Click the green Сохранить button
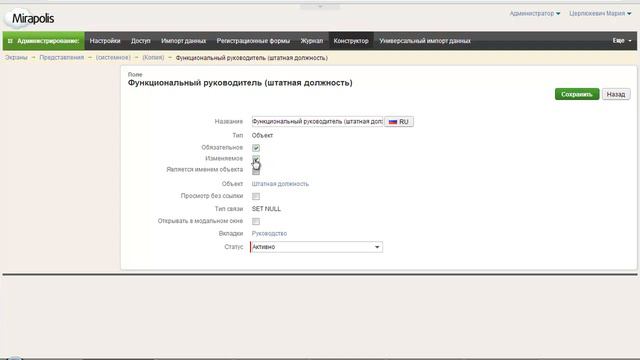 click(577, 94)
